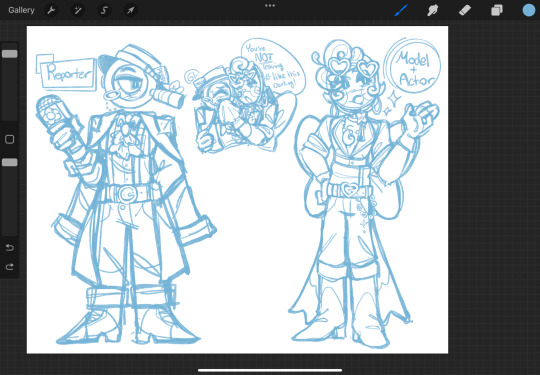Viewport: 540px width, 375px height.
Task: Activate the Selection S-shaped tool
Action: (x=104, y=10)
